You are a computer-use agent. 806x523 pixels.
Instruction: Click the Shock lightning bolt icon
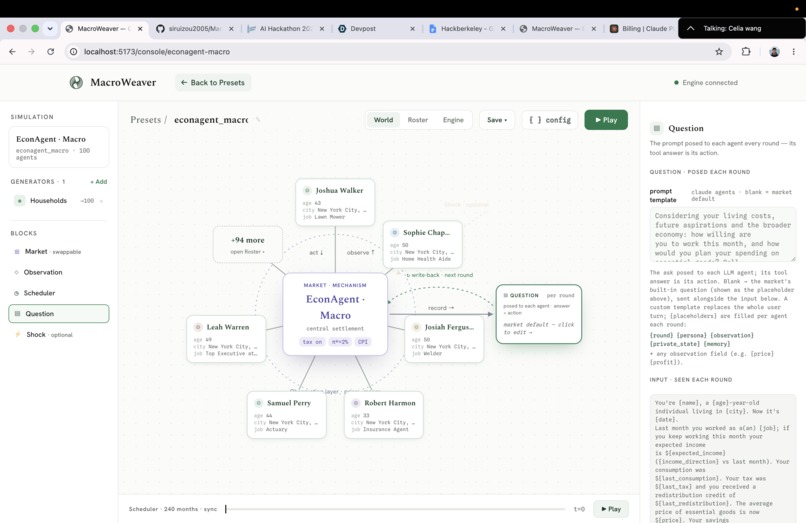[x=17, y=334]
